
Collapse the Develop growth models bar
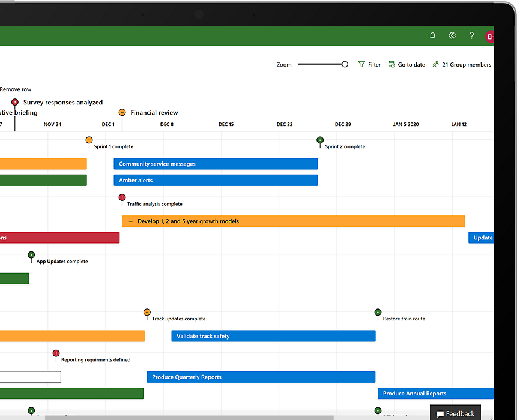(131, 221)
